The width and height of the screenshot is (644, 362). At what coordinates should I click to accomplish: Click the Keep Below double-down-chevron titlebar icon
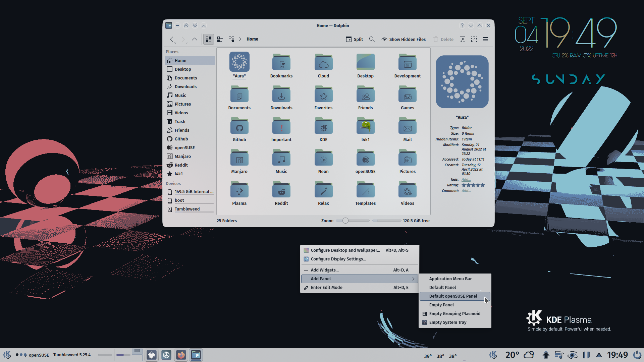pyautogui.click(x=195, y=25)
